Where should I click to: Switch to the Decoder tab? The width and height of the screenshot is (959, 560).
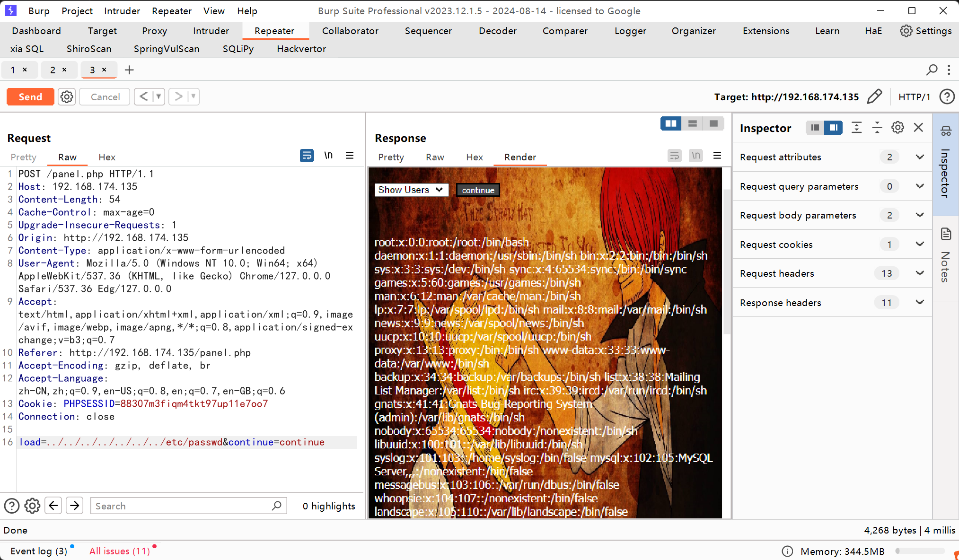[x=498, y=31]
